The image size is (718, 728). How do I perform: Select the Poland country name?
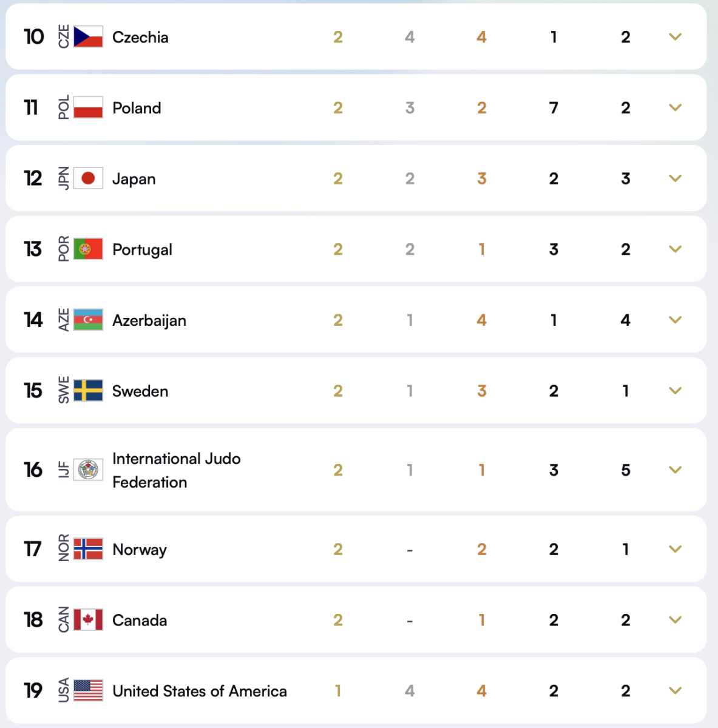[x=137, y=107]
